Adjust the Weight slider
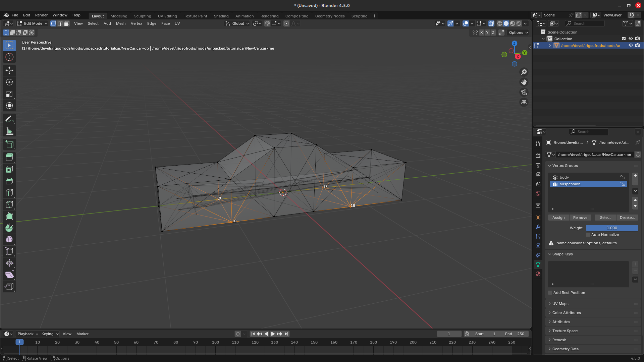 point(612,228)
